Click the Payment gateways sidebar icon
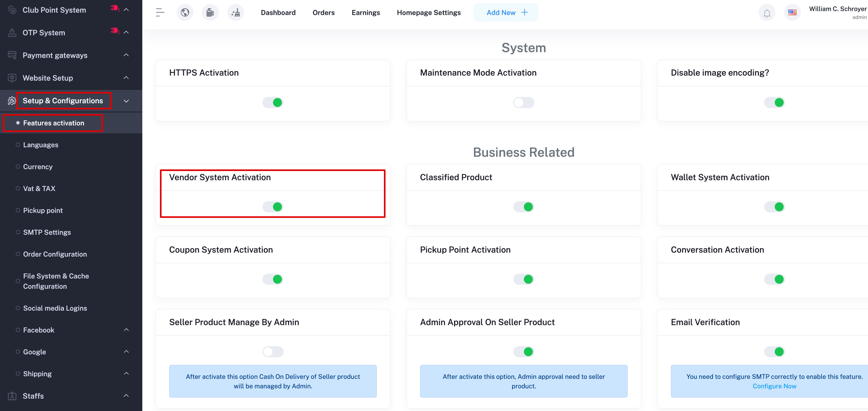 (x=12, y=55)
